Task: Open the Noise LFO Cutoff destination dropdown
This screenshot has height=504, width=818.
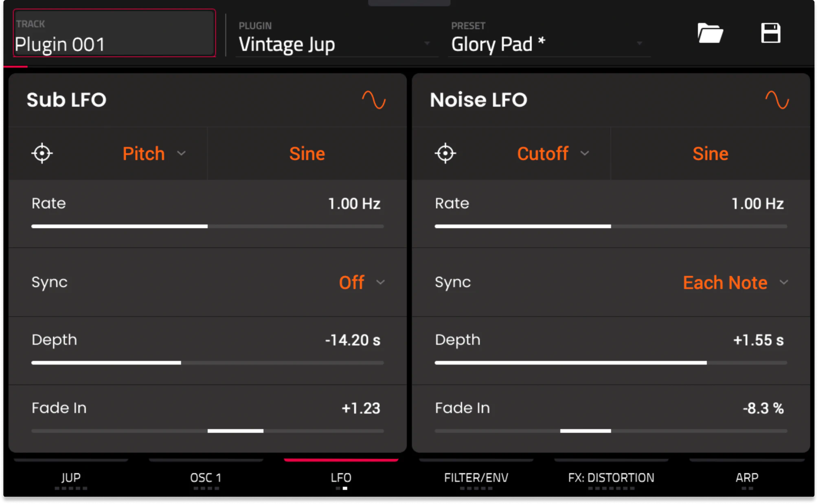Action: [553, 154]
